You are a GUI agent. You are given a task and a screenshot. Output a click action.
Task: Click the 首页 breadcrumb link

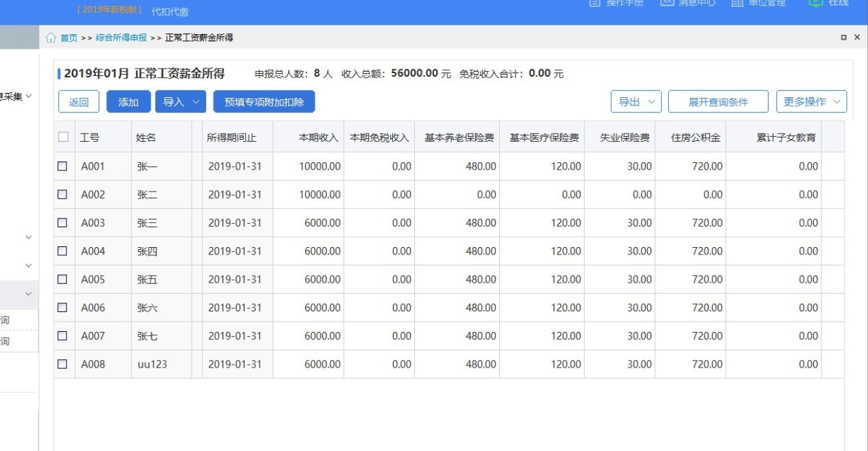pyautogui.click(x=69, y=38)
